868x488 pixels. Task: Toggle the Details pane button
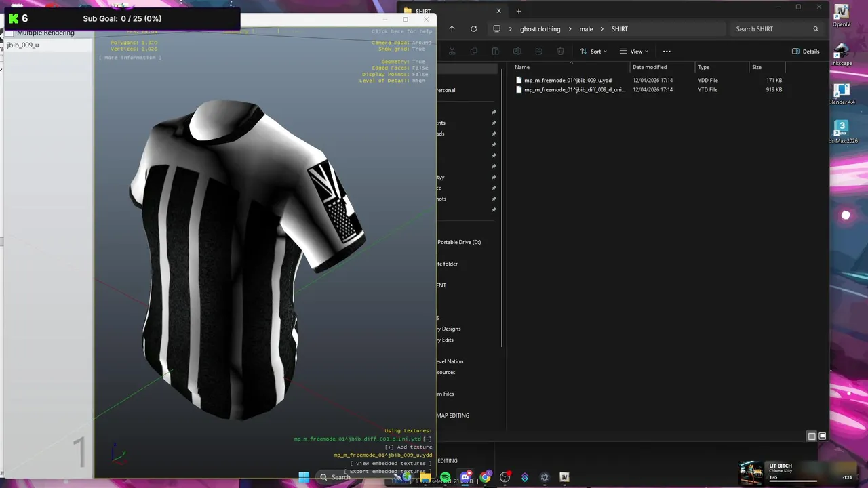coord(806,52)
